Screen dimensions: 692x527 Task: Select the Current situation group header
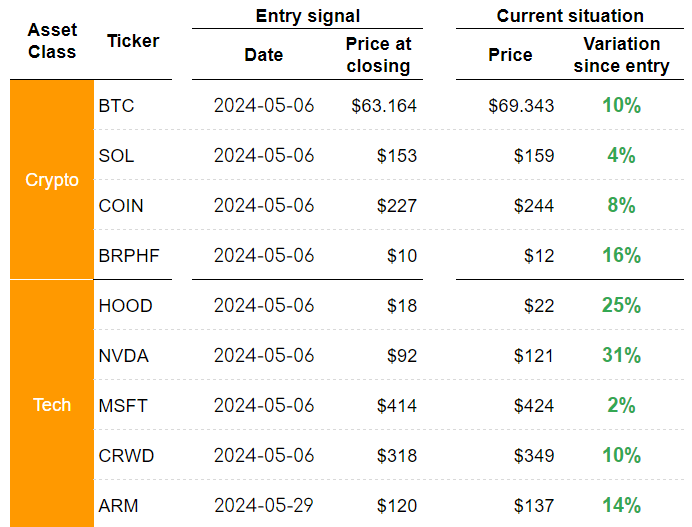570,15
